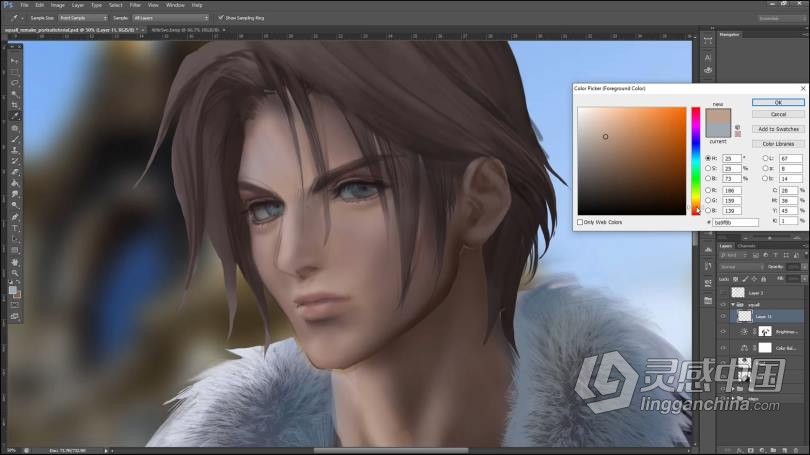The height and width of the screenshot is (455, 810).
Task: Open the File menu
Action: pyautogui.click(x=24, y=5)
